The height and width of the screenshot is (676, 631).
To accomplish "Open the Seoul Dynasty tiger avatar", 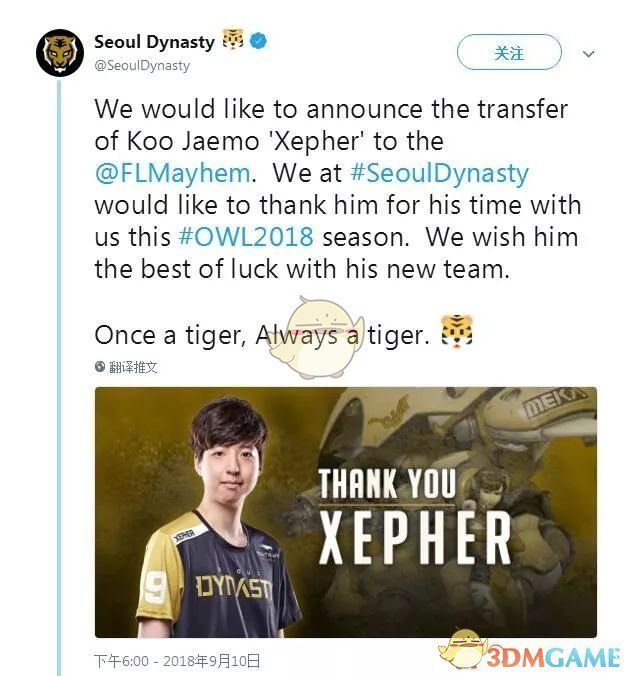I will coord(60,53).
